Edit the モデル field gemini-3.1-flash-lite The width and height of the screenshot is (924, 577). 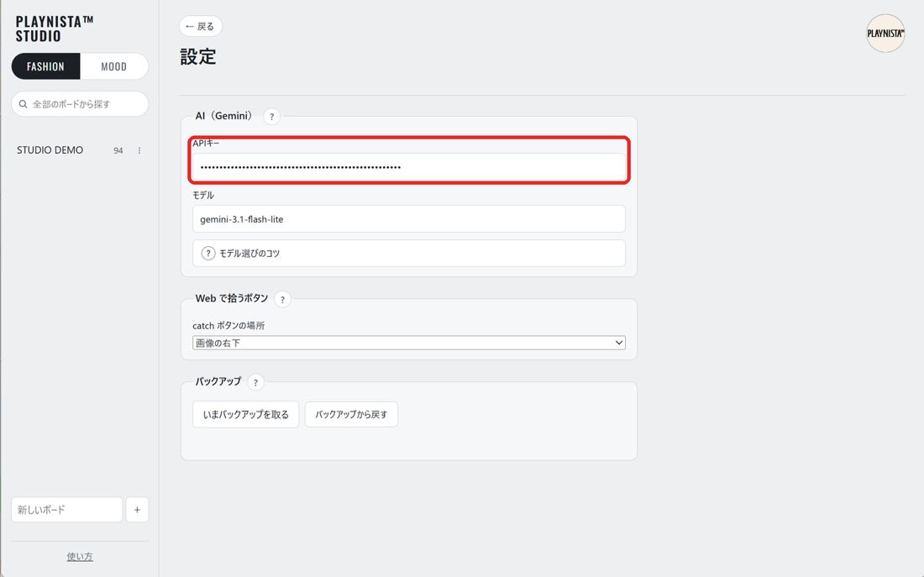pos(408,219)
